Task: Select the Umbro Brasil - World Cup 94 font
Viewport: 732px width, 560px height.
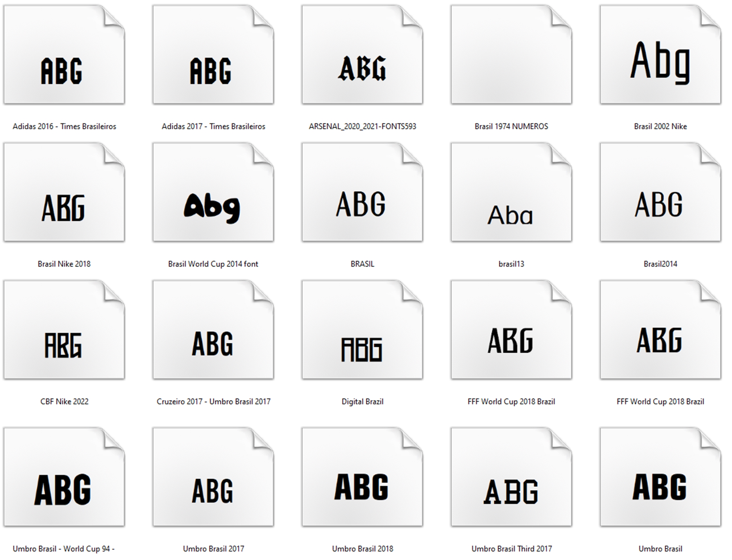Action: (64, 477)
